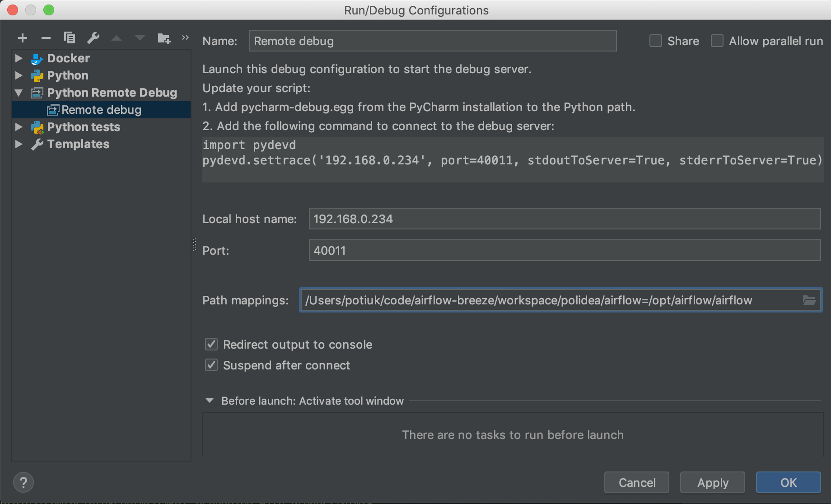Select the Python Remote Debug label
This screenshot has height=504, width=831.
(112, 93)
